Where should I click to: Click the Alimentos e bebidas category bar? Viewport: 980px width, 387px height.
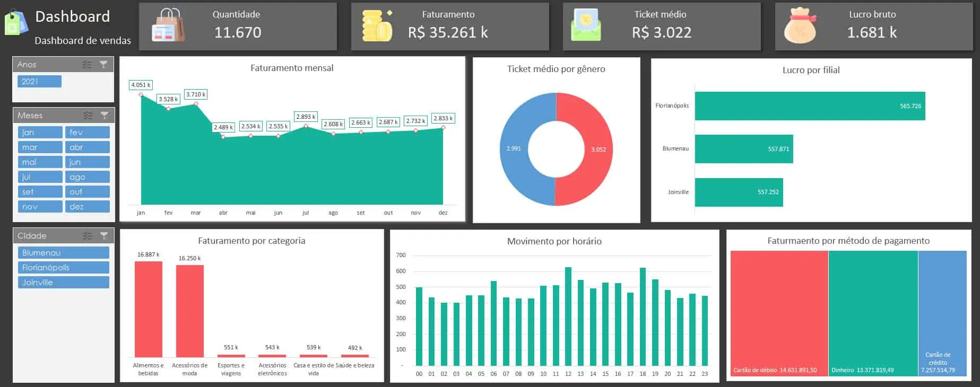pos(149,309)
